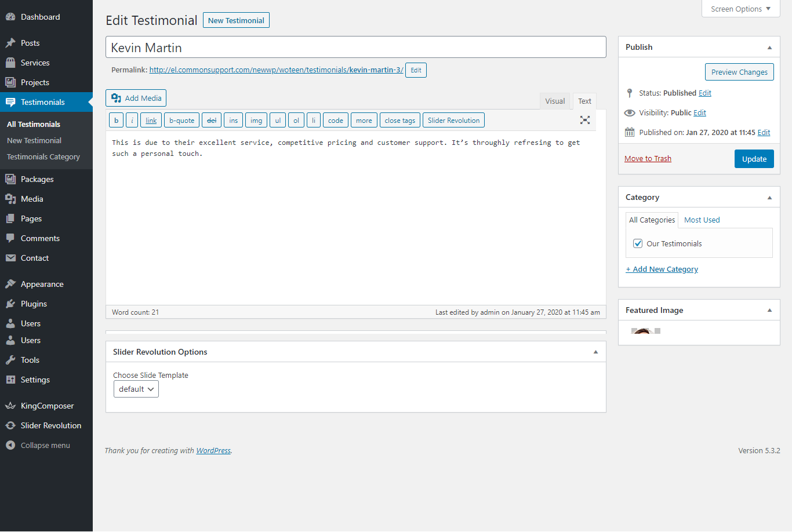Expand the Screen Options dropdown
This screenshot has width=792, height=532.
pos(740,9)
